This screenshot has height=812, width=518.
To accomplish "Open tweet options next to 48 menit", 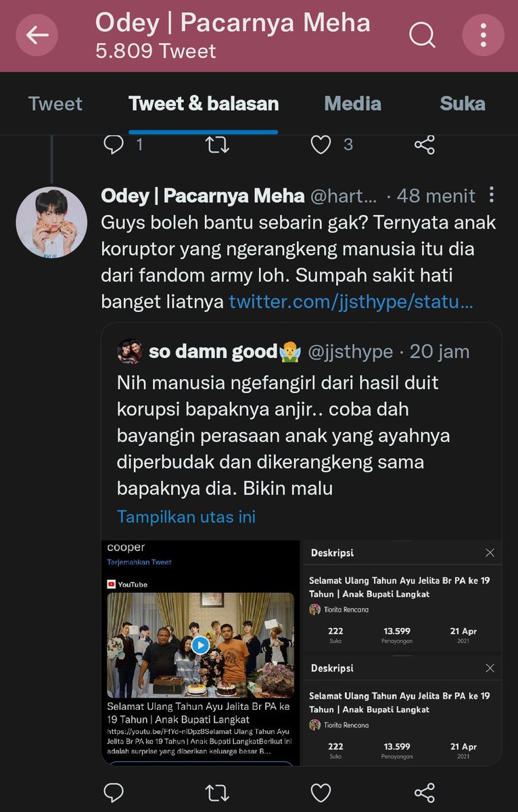I will coord(492,196).
